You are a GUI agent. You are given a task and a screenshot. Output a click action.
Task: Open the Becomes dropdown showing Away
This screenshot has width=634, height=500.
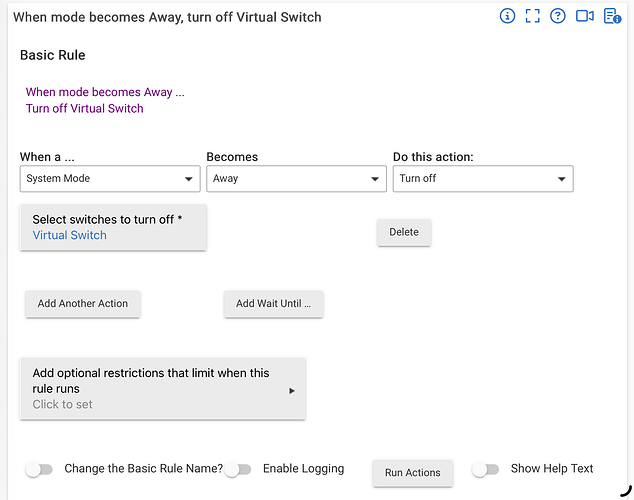click(x=296, y=179)
